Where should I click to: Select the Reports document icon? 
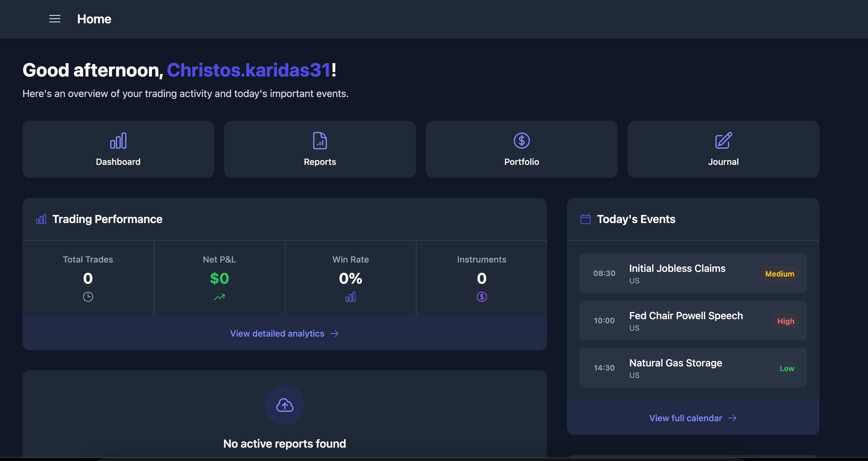click(x=320, y=141)
